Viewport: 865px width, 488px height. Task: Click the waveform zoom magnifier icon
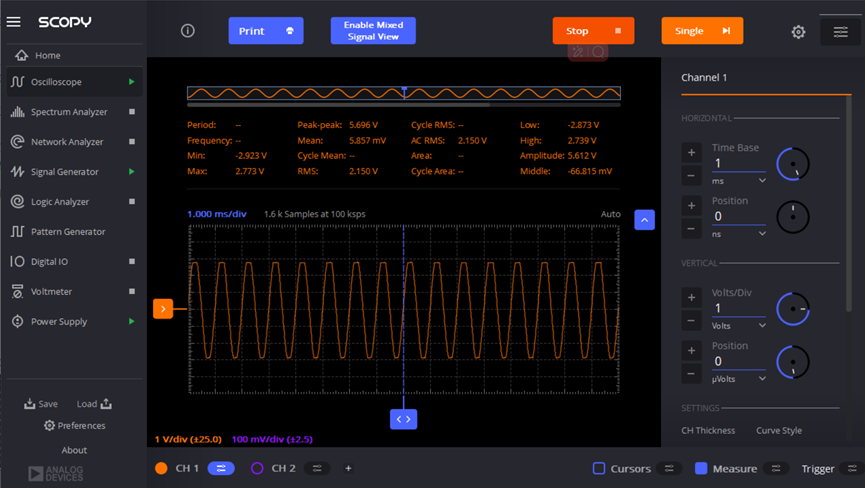coord(598,52)
